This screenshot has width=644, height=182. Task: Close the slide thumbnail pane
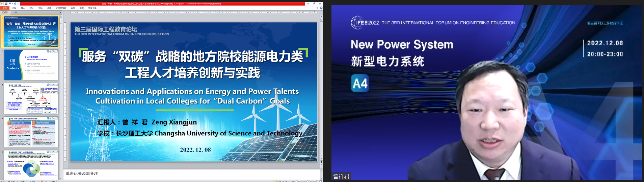click(x=60, y=13)
